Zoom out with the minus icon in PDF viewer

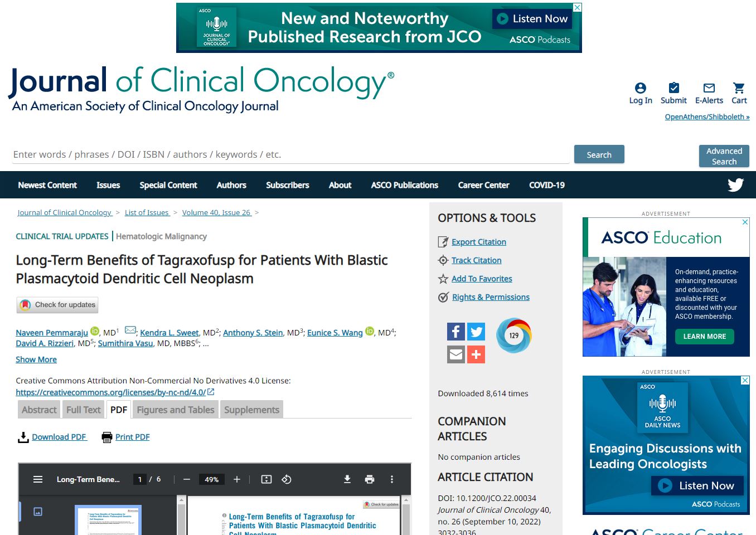(186, 479)
